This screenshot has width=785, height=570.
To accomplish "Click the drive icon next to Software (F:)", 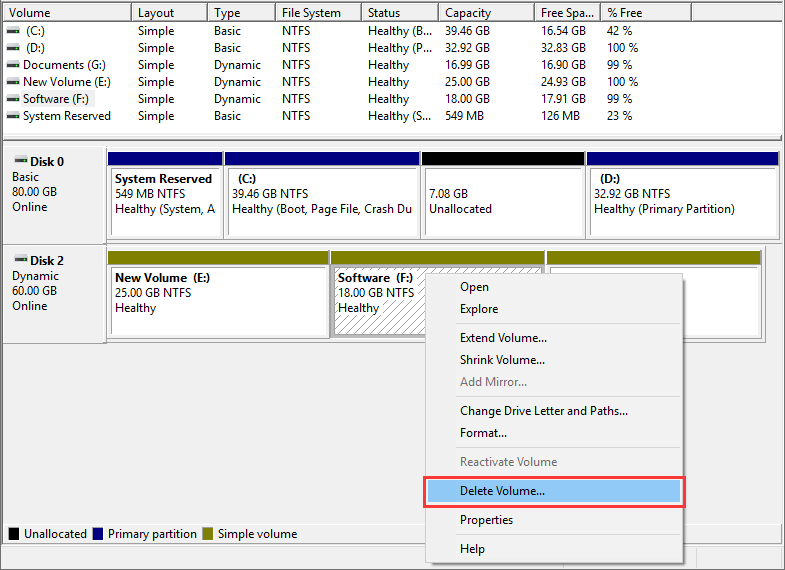I will click(13, 99).
